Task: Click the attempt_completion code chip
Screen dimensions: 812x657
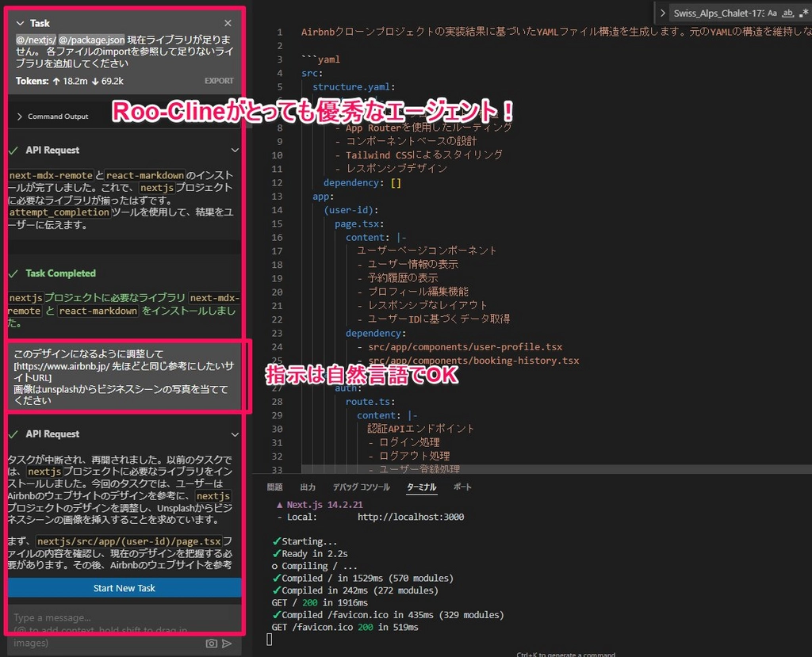Action: pos(59,212)
